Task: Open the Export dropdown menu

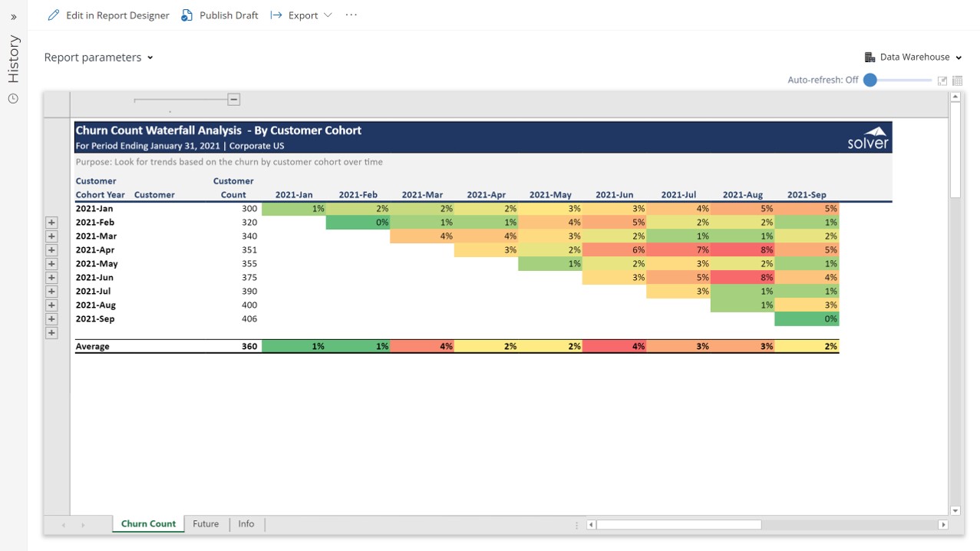Action: coord(302,15)
